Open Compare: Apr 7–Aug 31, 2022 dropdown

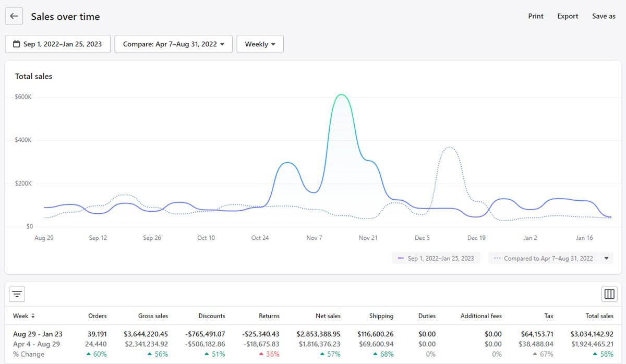coord(174,44)
